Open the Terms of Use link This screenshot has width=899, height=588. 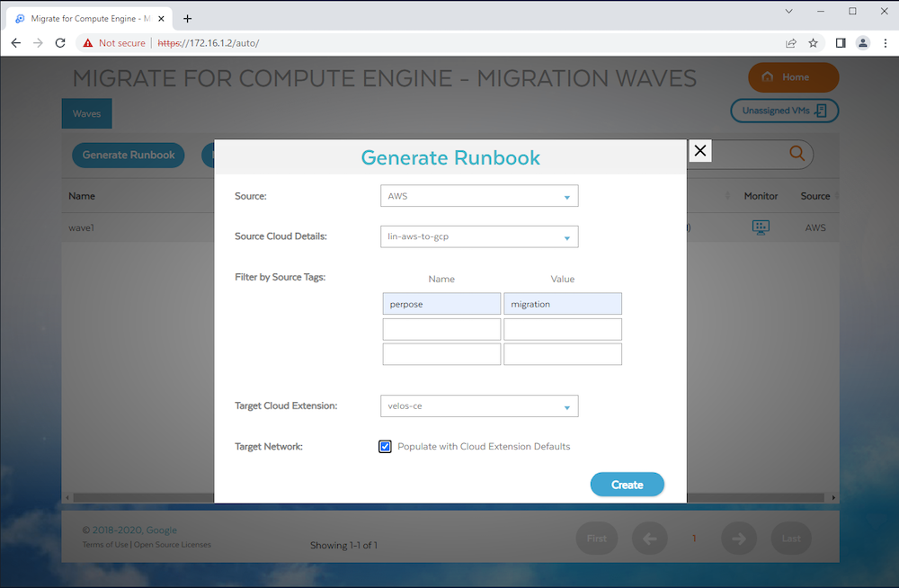click(x=105, y=545)
